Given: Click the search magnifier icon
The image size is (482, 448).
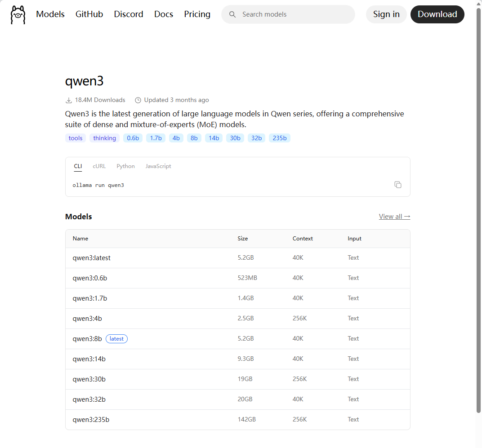Looking at the screenshot, I should (x=232, y=14).
